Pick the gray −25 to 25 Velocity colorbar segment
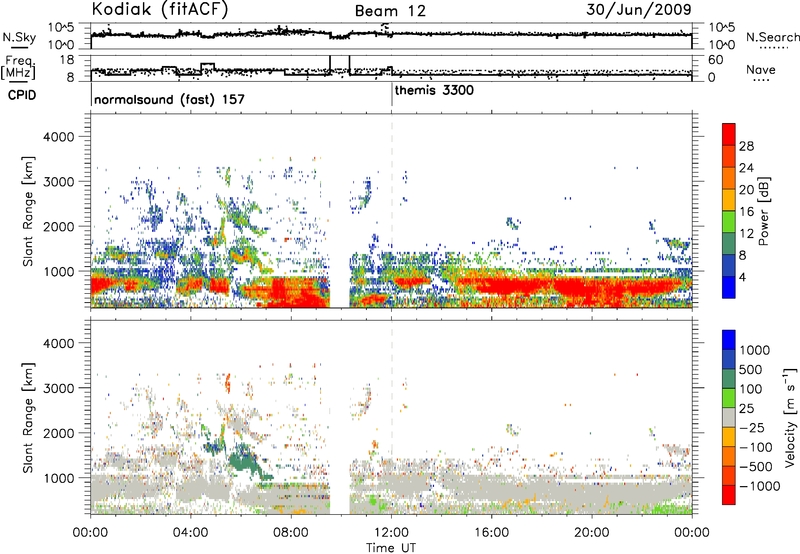Image resolution: width=800 pixels, height=554 pixels. tap(729, 417)
